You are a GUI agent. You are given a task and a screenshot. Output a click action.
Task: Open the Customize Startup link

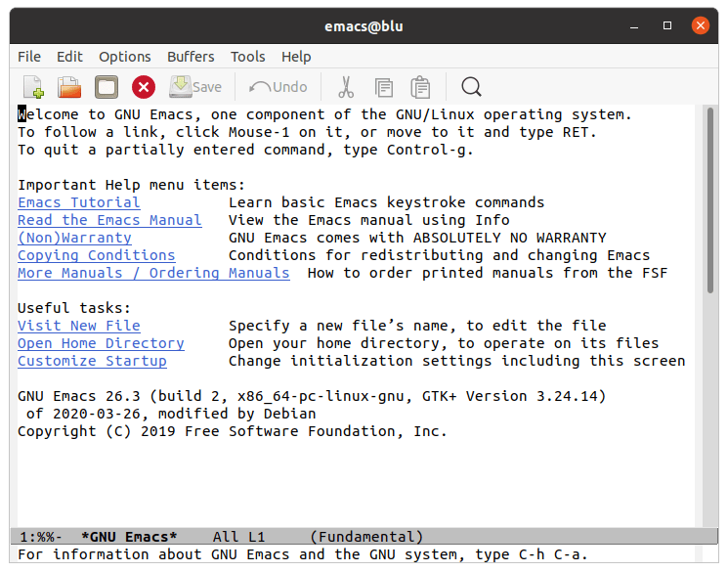coord(93,361)
